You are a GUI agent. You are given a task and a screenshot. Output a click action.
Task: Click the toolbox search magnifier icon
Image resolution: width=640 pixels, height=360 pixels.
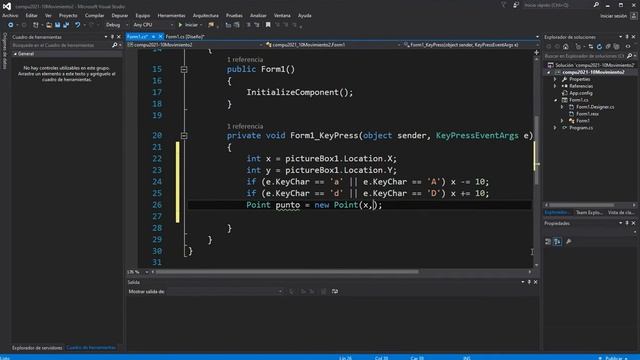pos(115,45)
